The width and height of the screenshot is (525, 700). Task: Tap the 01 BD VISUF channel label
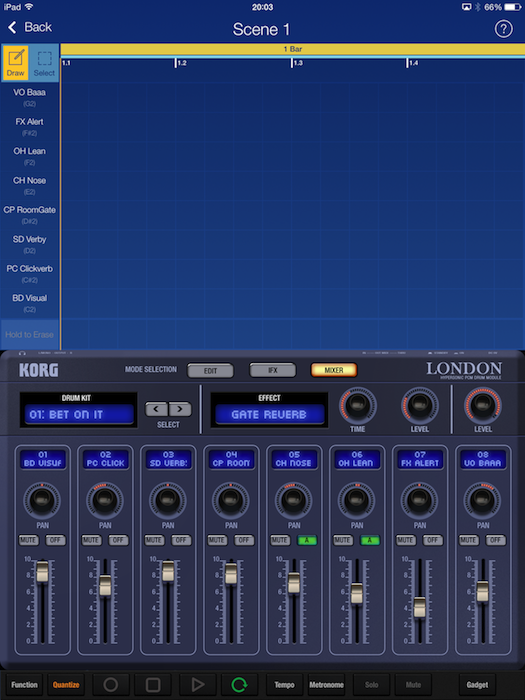coord(43,459)
